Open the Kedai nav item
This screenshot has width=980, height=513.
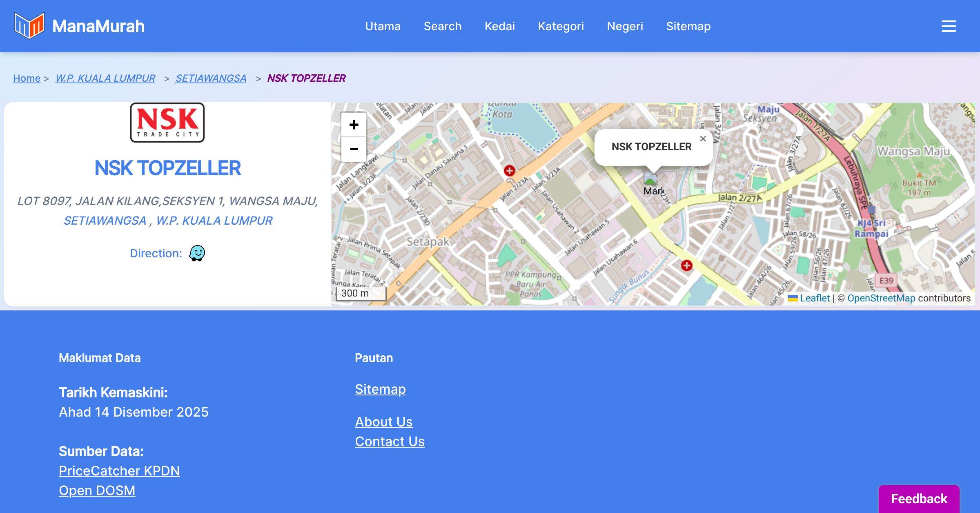[x=499, y=26]
